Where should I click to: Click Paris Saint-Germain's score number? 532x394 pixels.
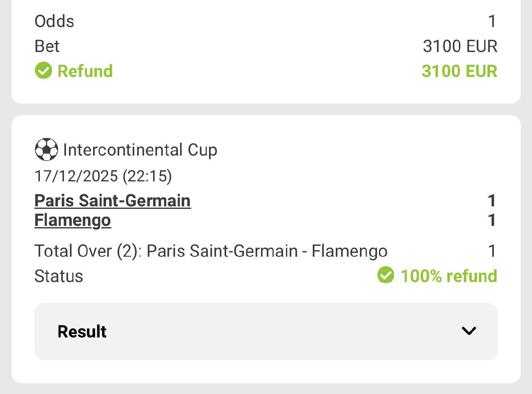(492, 201)
